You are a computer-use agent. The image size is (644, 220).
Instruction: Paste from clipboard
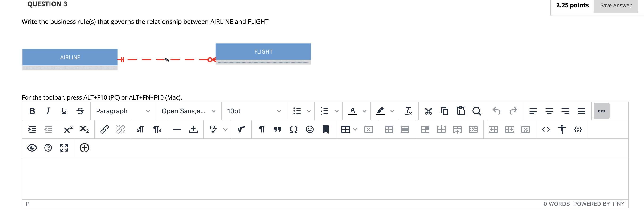click(461, 111)
